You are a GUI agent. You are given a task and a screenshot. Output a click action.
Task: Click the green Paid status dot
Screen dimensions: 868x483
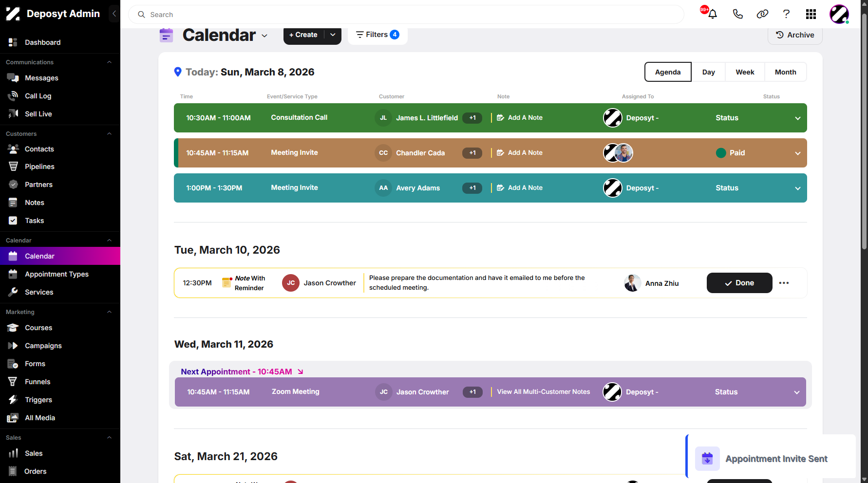coord(721,153)
